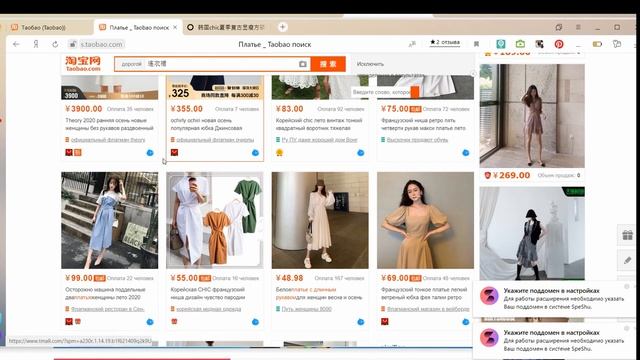The height and width of the screenshot is (360, 640).
Task: Open the teal extension icon in toolbar
Action: click(x=501, y=44)
